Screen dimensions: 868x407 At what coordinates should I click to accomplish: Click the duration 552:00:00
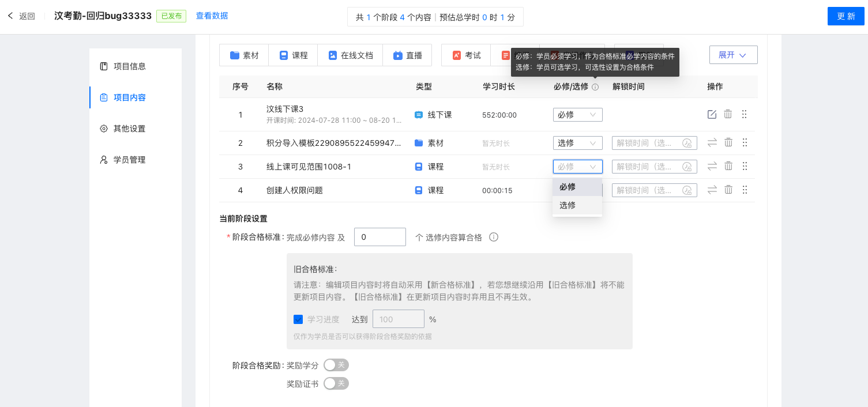coord(499,115)
